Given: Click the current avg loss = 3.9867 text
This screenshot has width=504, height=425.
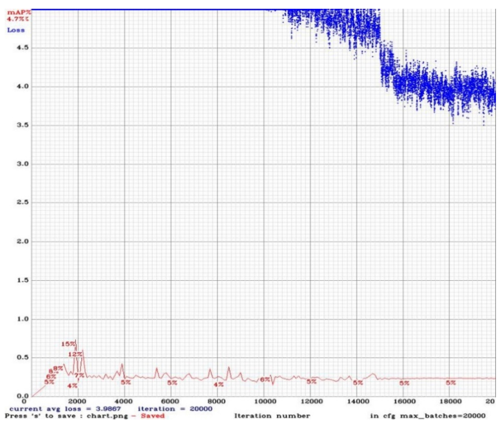Looking at the screenshot, I should tap(65, 409).
